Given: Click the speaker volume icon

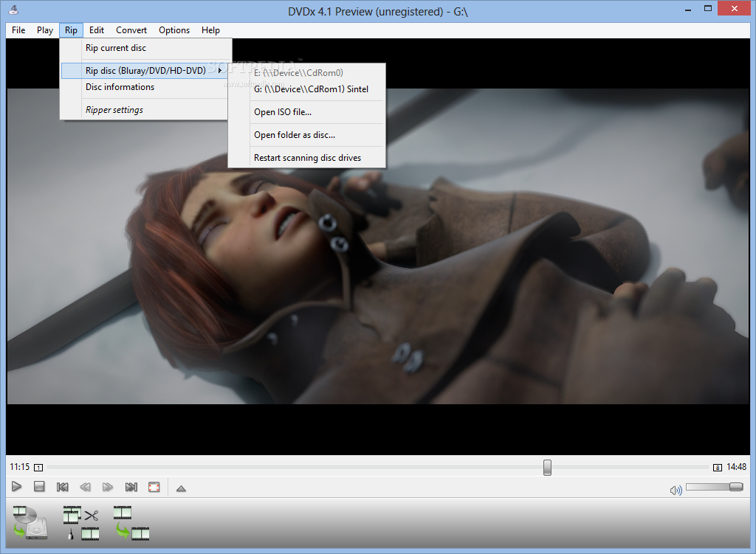Looking at the screenshot, I should point(676,490).
